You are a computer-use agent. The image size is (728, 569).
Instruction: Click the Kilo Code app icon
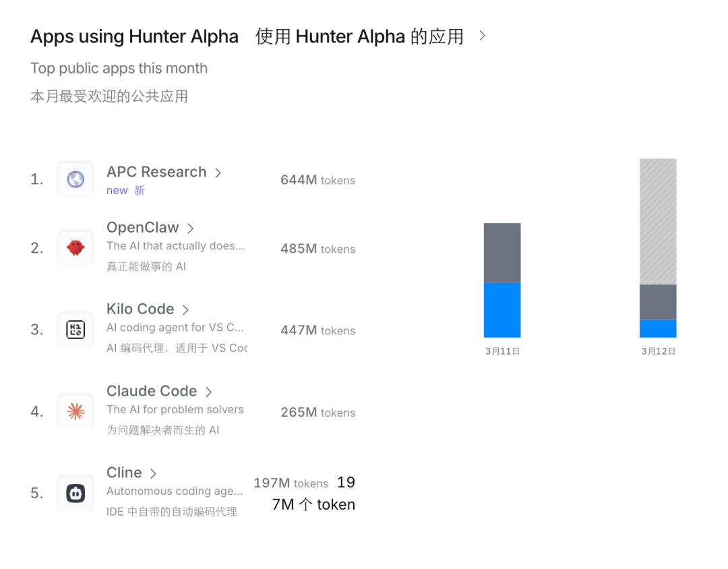(75, 330)
